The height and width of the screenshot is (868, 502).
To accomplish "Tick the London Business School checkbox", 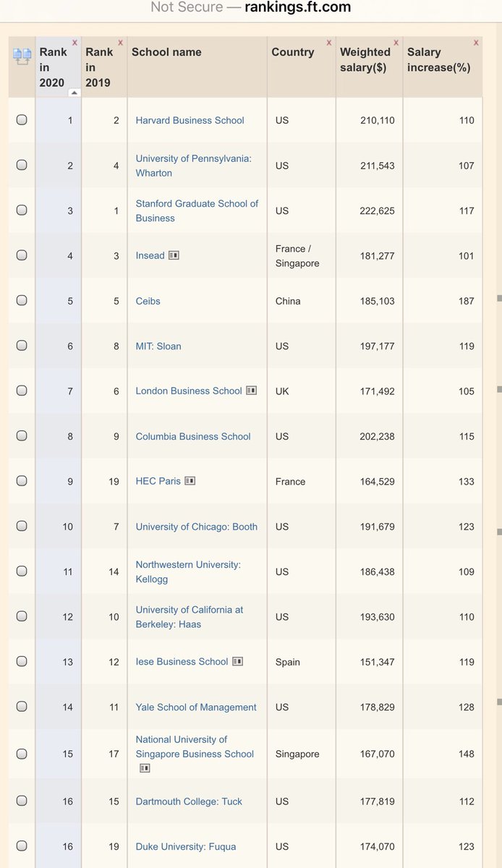I will (22, 391).
